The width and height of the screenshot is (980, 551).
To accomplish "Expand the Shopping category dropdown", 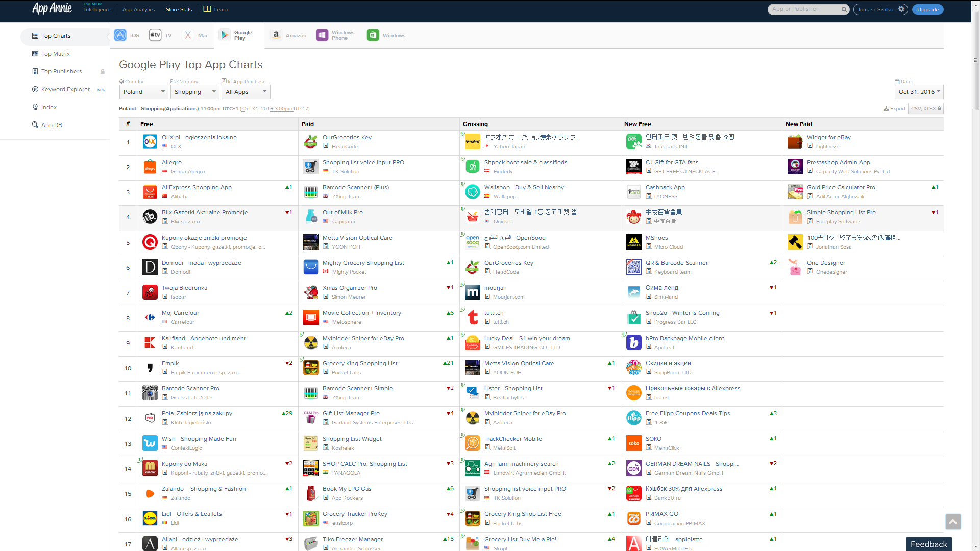I will pyautogui.click(x=194, y=92).
